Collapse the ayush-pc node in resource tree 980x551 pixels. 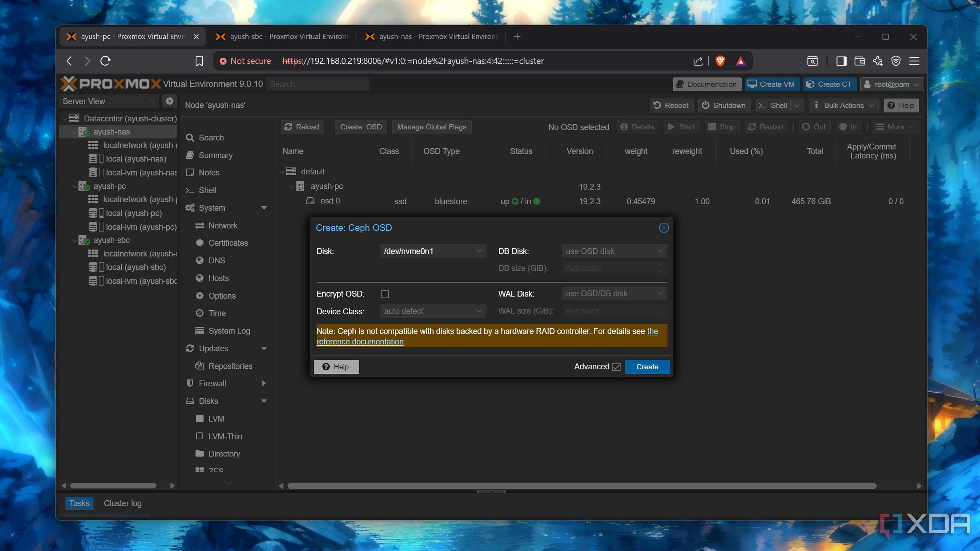click(x=75, y=186)
